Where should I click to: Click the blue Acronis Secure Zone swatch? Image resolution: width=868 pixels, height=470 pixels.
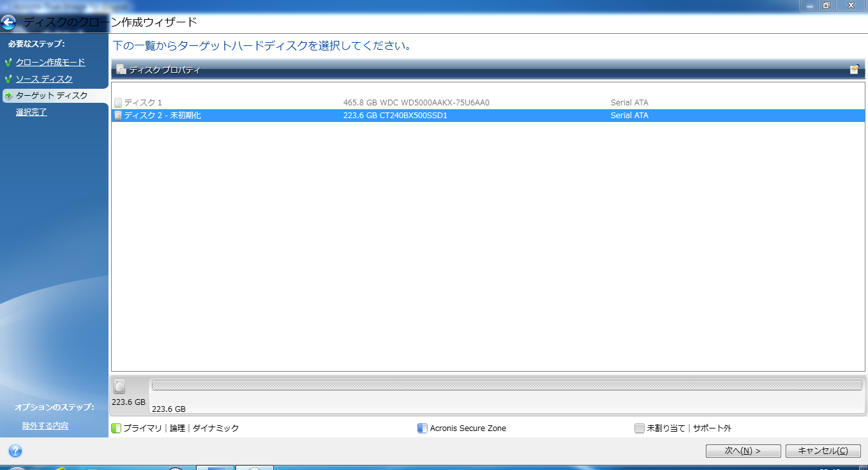[422, 428]
